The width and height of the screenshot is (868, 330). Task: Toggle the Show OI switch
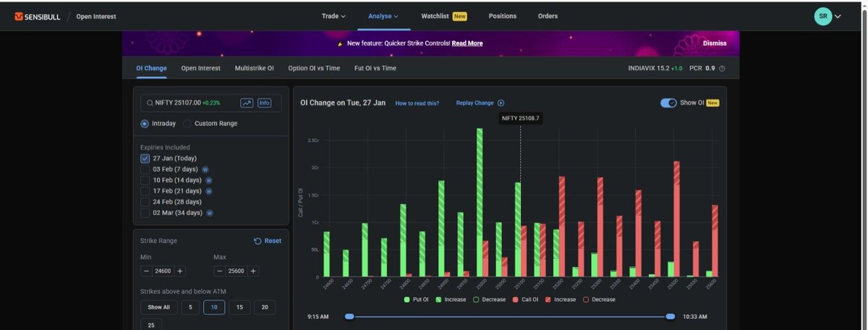point(668,103)
